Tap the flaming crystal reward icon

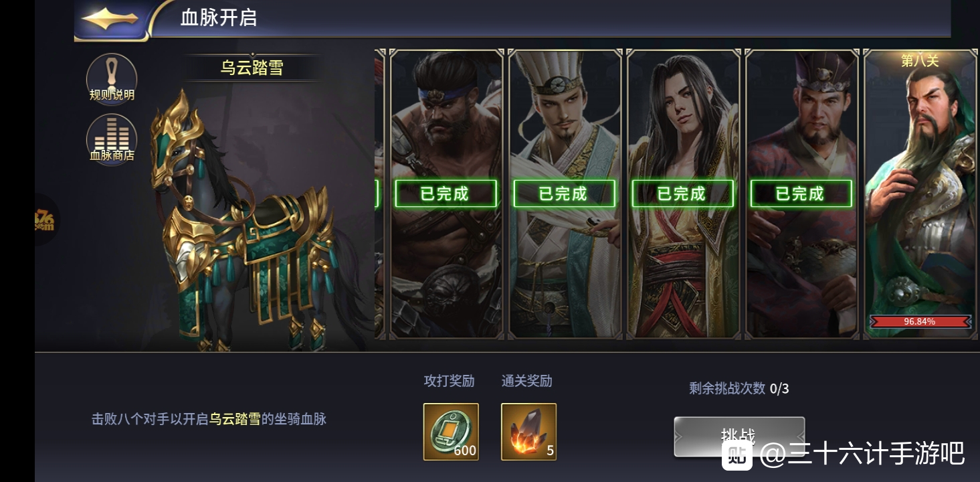click(x=528, y=432)
